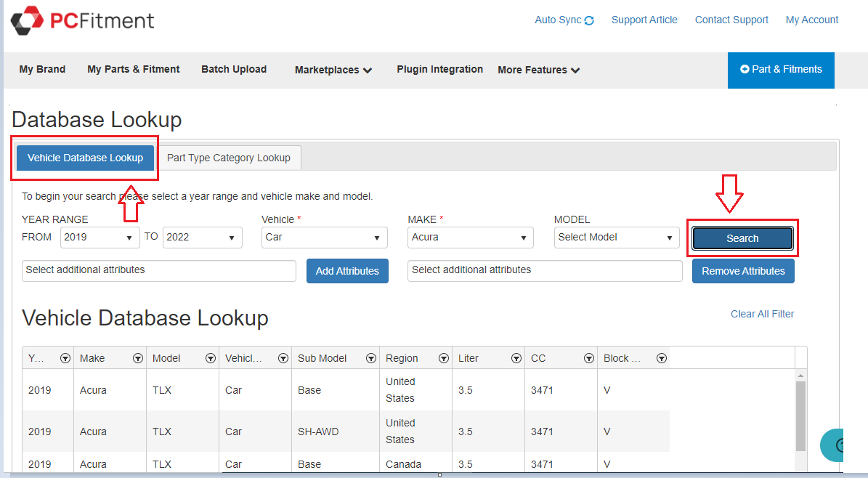Open the filter on the CC column

tap(589, 358)
